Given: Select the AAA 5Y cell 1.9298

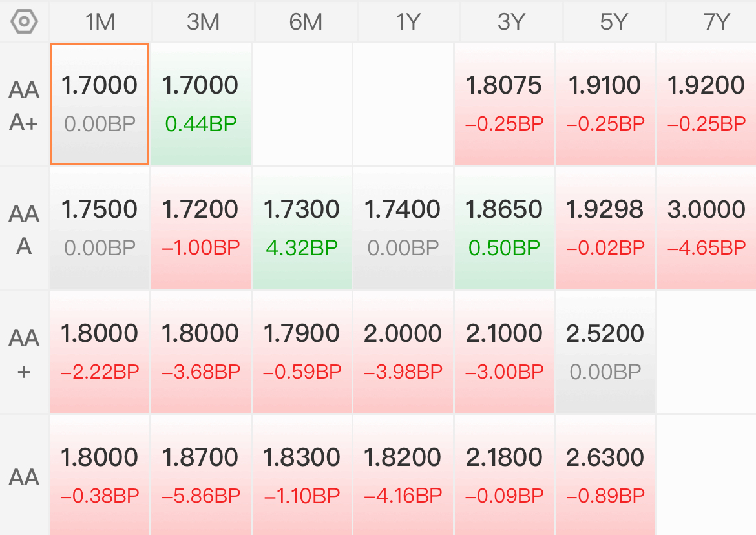Looking at the screenshot, I should click(605, 227).
